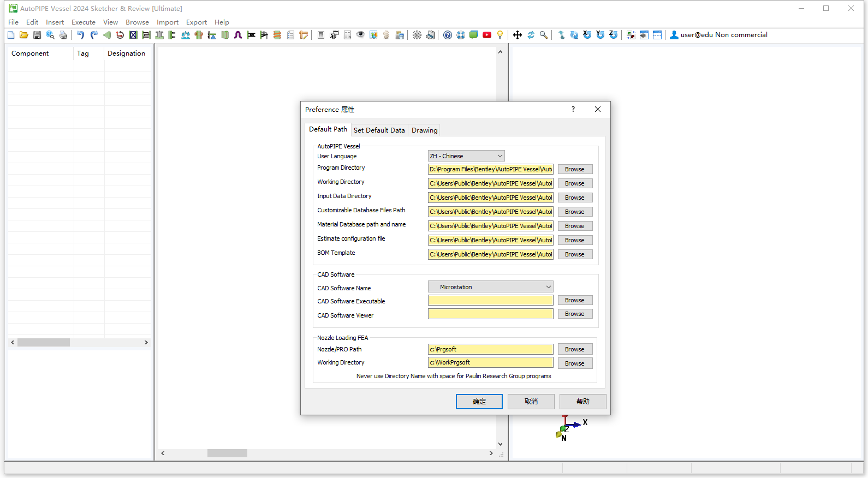This screenshot has width=868, height=478.
Task: Click the empty CAD Software Viewer field
Action: (x=491, y=314)
